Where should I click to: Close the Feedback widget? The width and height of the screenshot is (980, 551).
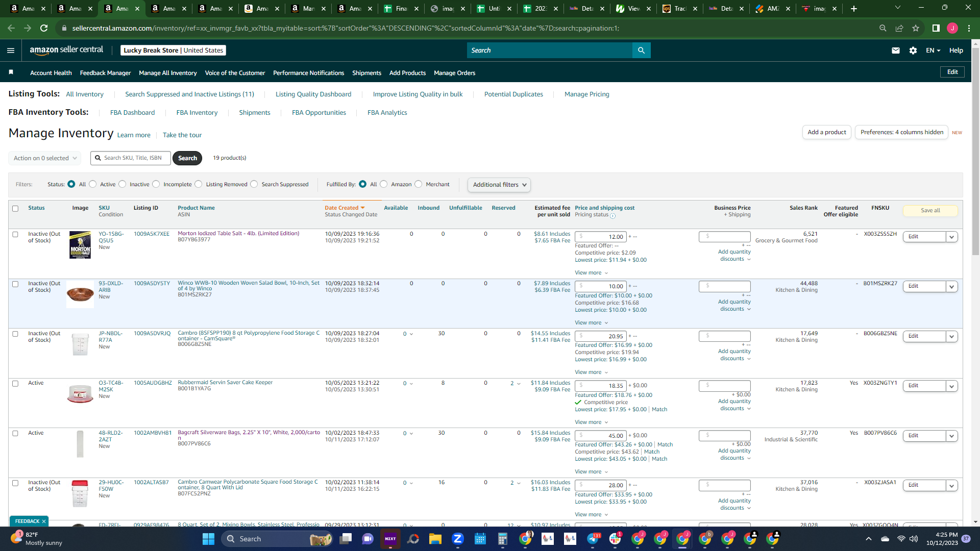(x=44, y=521)
